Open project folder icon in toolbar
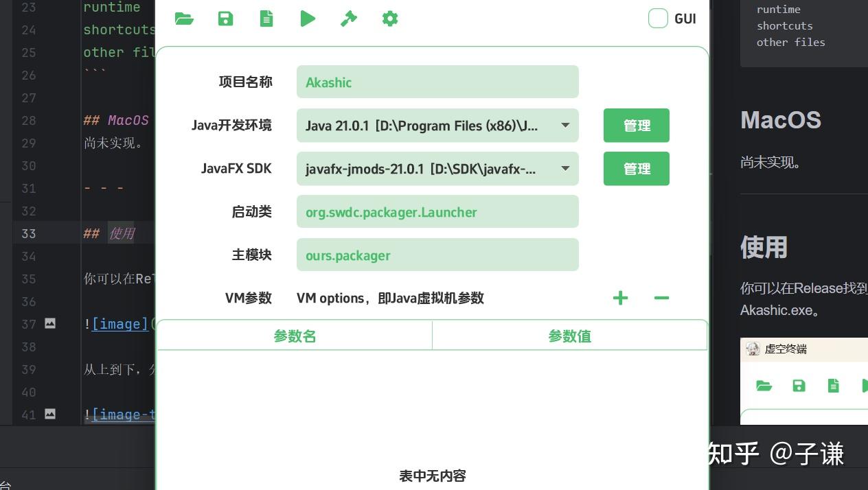Screen dimensions: 868x490 click(184, 19)
